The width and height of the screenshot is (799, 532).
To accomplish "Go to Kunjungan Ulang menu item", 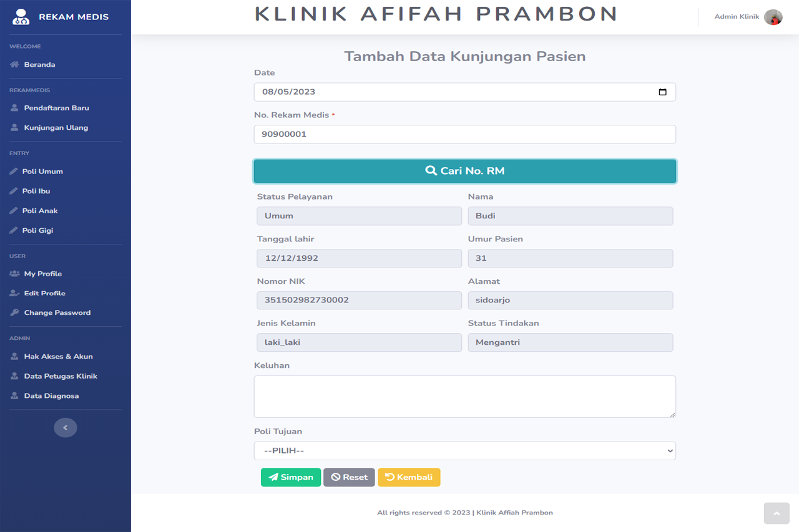I will [56, 128].
